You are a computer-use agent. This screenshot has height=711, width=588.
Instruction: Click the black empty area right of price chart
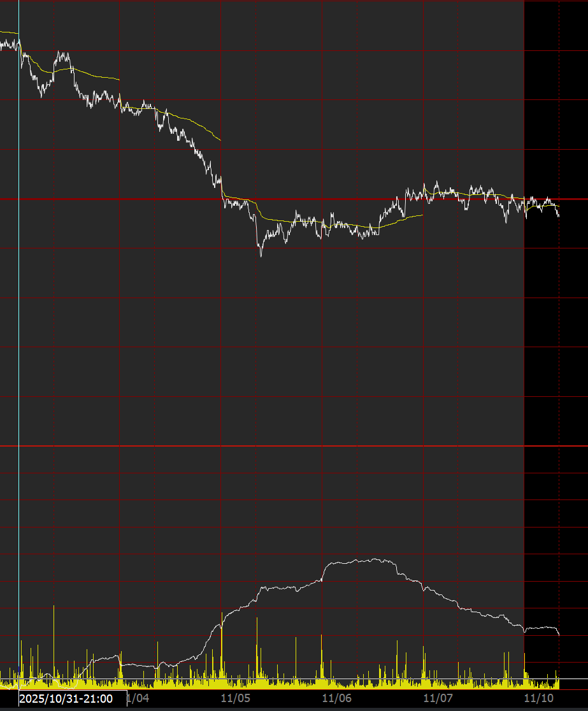[554, 382]
